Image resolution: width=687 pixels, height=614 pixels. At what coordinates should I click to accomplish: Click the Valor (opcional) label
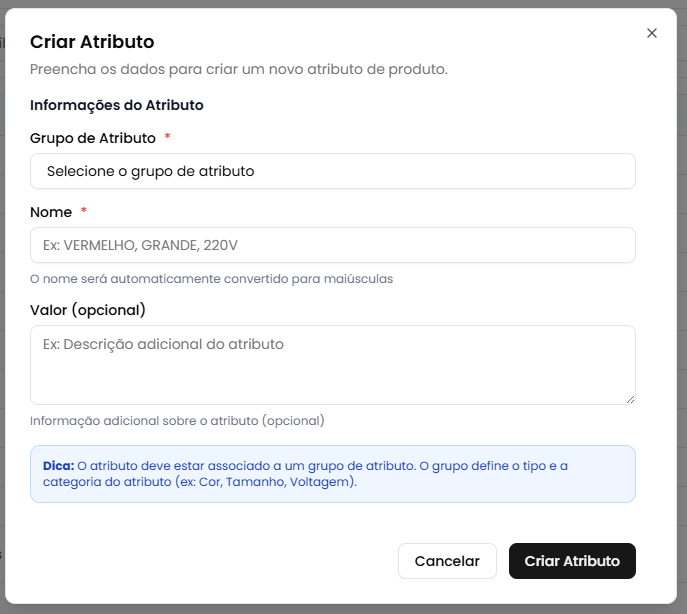(88, 310)
